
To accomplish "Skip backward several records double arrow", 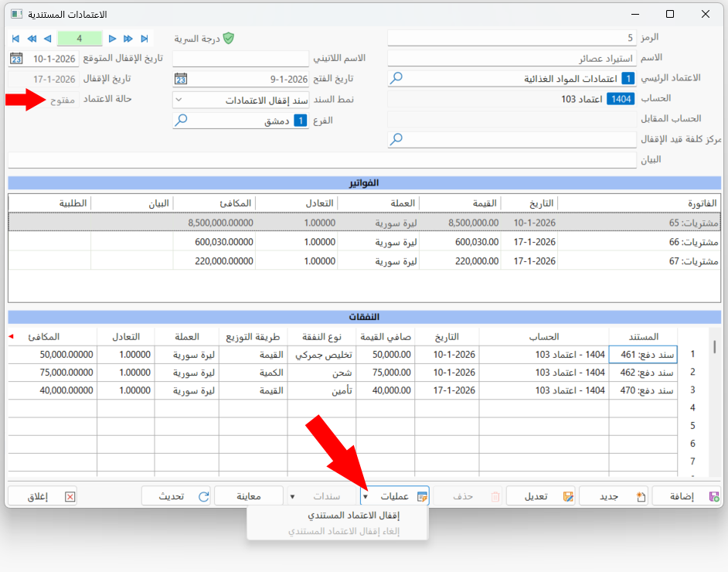I will tap(32, 39).
